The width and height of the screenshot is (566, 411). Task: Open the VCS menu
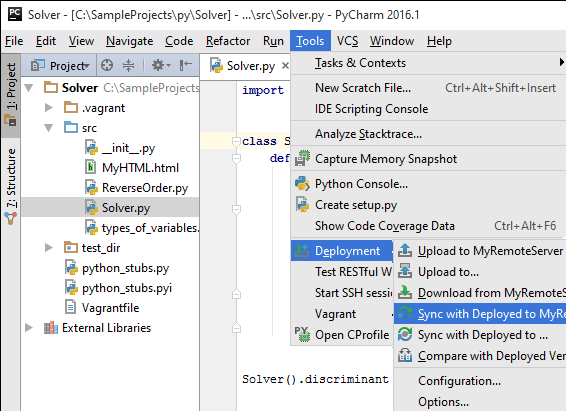pos(347,41)
